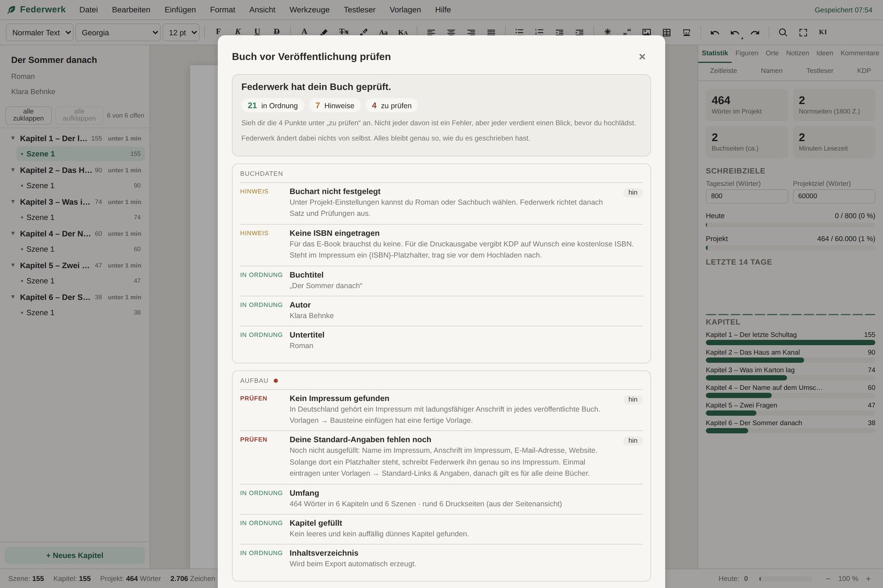This screenshot has width=883, height=588.
Task: Click the Projektziel input field
Action: click(834, 196)
